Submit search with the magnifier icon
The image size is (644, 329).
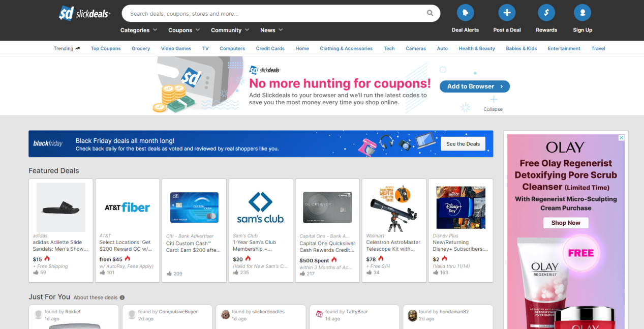coord(430,13)
